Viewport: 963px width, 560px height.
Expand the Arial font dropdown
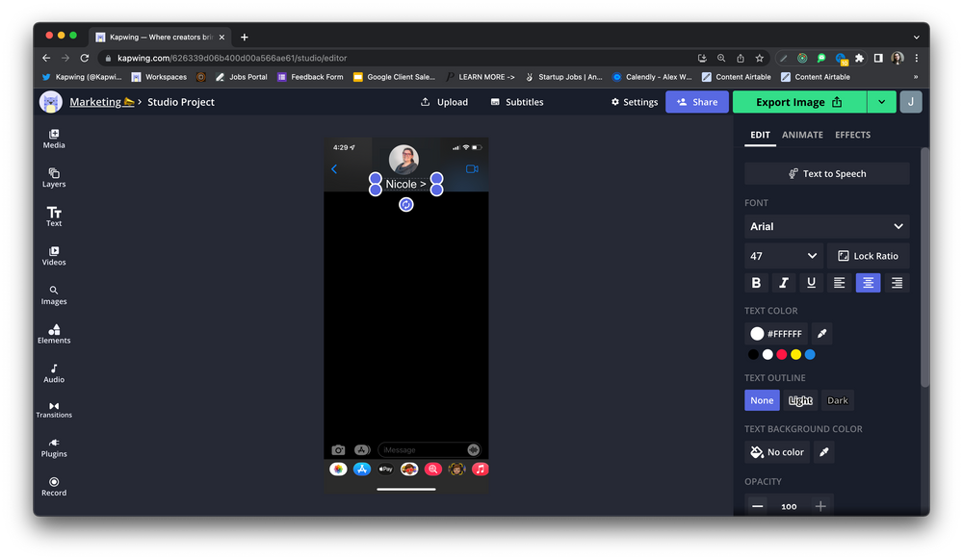pos(826,227)
